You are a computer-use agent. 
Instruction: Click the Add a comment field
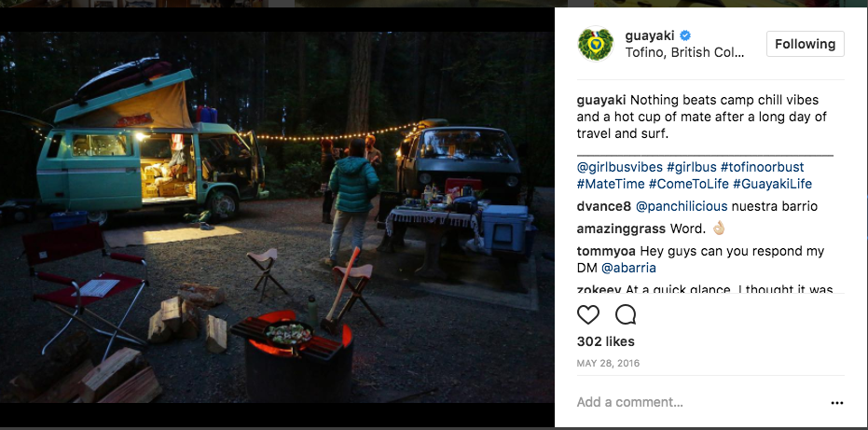[690, 402]
